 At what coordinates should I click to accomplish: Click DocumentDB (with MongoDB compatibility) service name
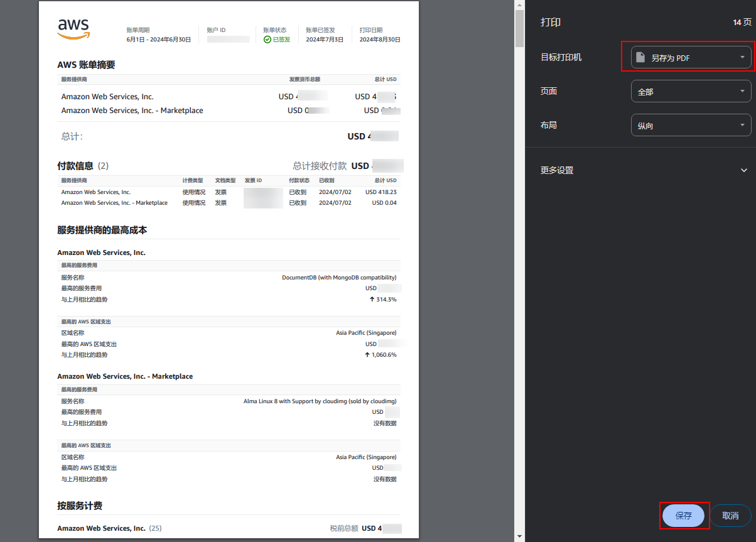click(339, 277)
